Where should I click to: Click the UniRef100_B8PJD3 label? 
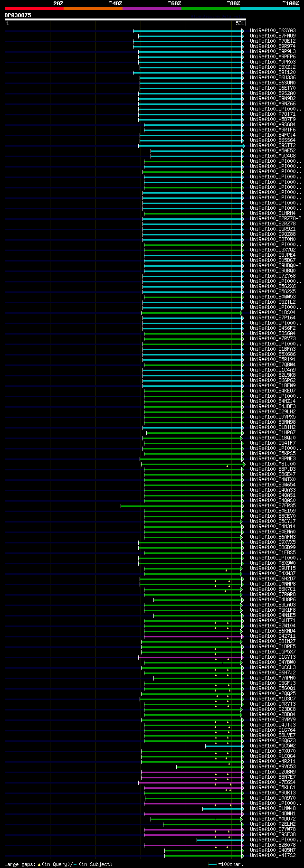273,469
